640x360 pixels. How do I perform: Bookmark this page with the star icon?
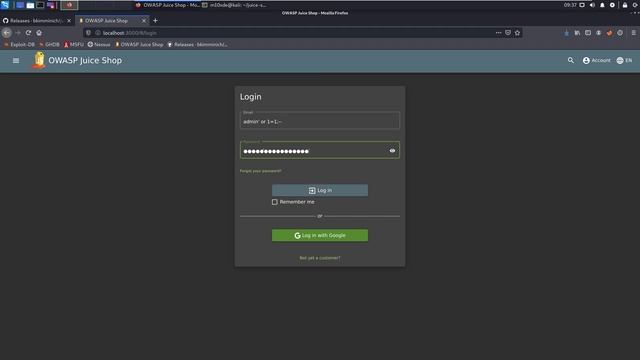click(517, 33)
